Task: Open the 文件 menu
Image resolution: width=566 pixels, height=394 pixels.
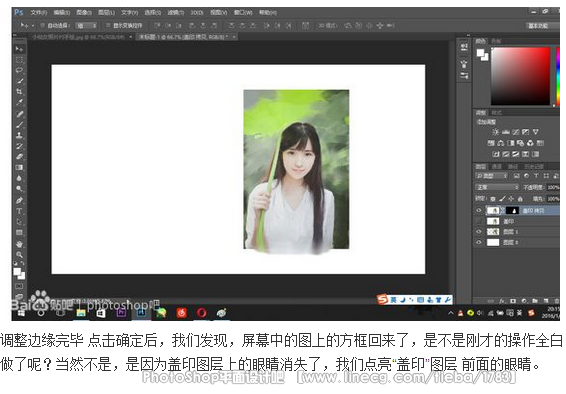Action: point(39,13)
